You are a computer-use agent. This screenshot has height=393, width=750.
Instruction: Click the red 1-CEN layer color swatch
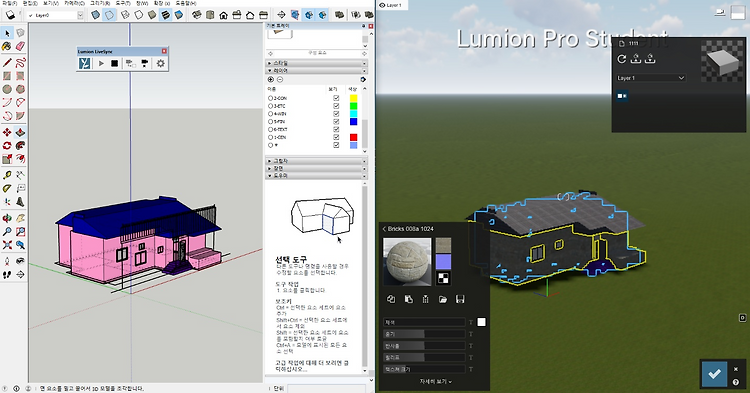click(353, 137)
